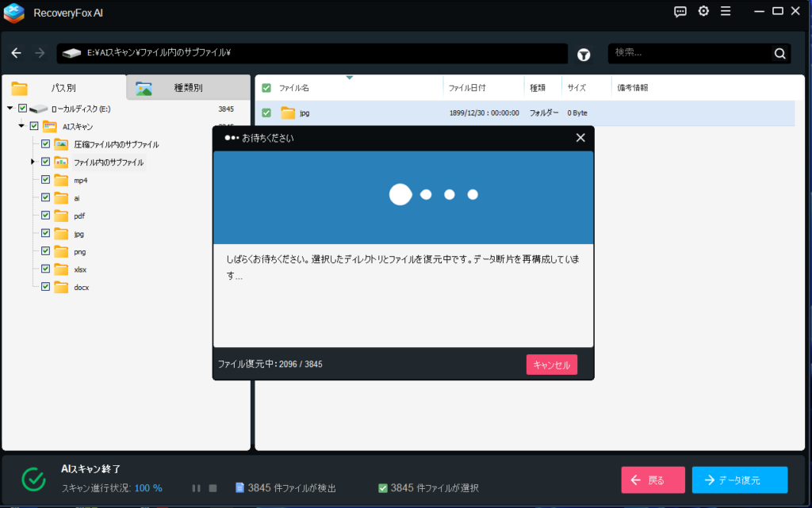
Task: Stop scan with the stop icon
Action: [213, 488]
